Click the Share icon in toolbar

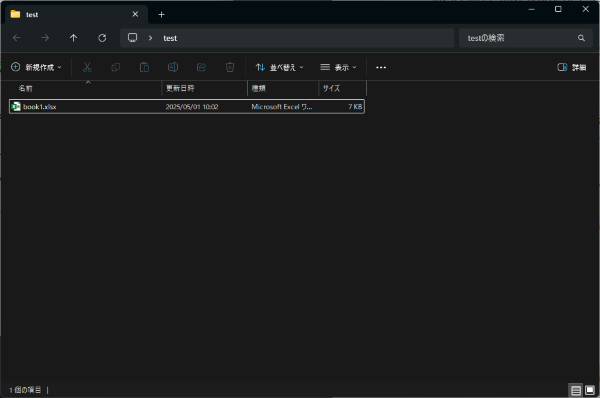click(x=201, y=67)
